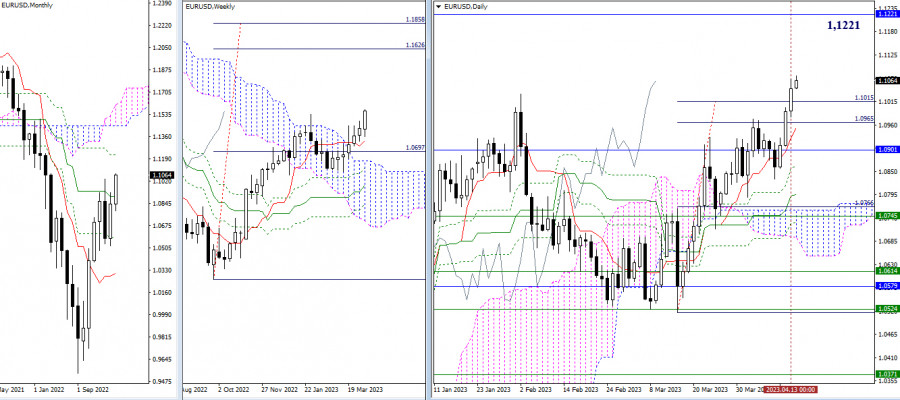This screenshot has width=900, height=400.
Task: Click the 1.0505 value on Monthly price scale
Action: tap(160, 248)
